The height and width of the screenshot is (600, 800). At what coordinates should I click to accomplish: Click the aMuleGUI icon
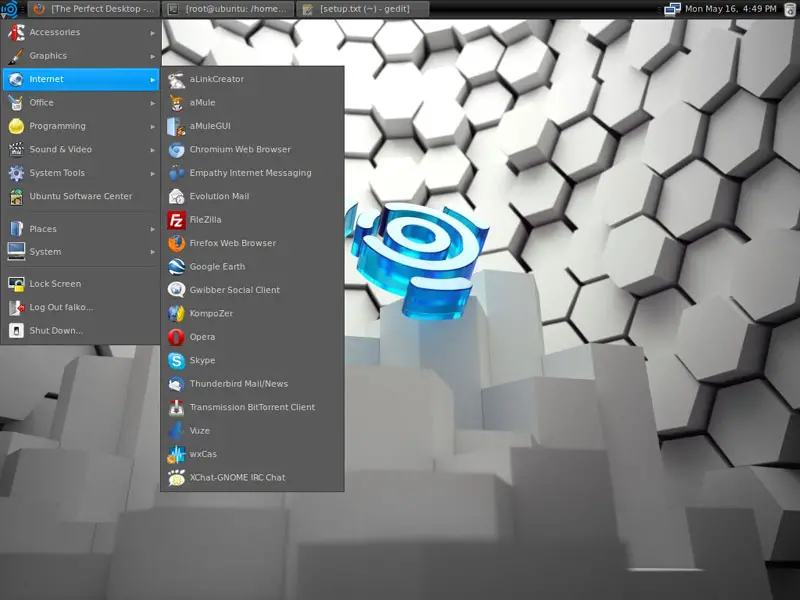point(177,126)
